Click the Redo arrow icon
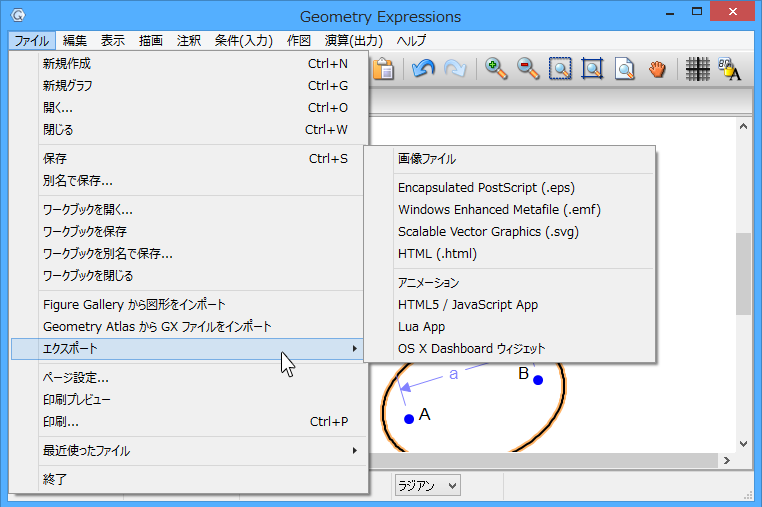This screenshot has width=762, height=507. pyautogui.click(x=455, y=69)
